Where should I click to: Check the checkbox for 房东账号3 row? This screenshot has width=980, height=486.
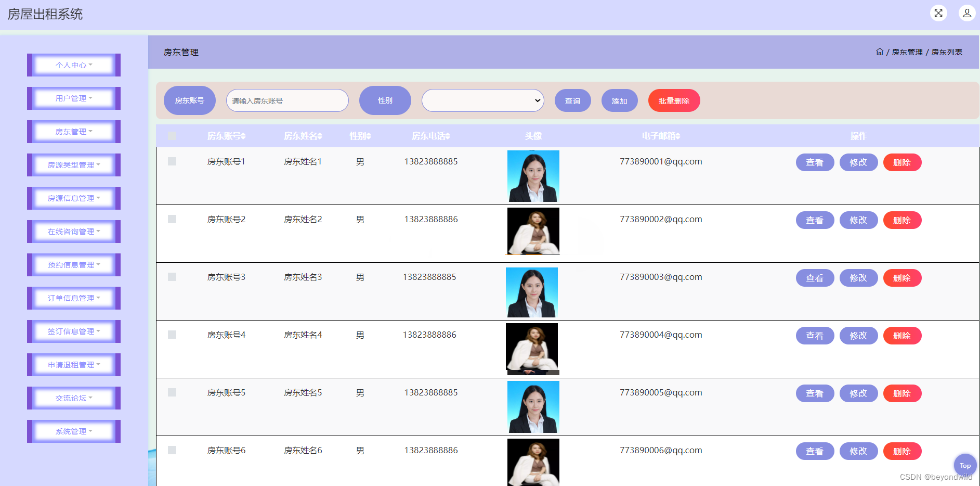tap(172, 277)
